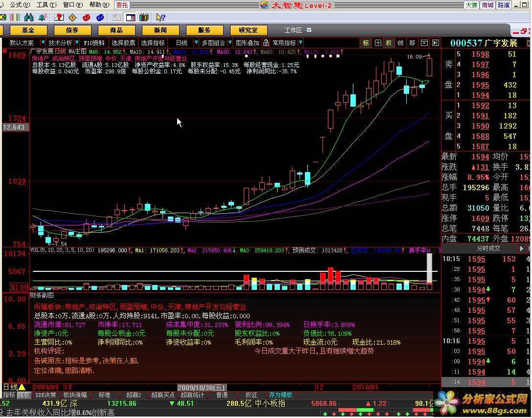Open the 日线 period dropdown arrow
Viewport: 532px width, 418px height.
(196, 43)
